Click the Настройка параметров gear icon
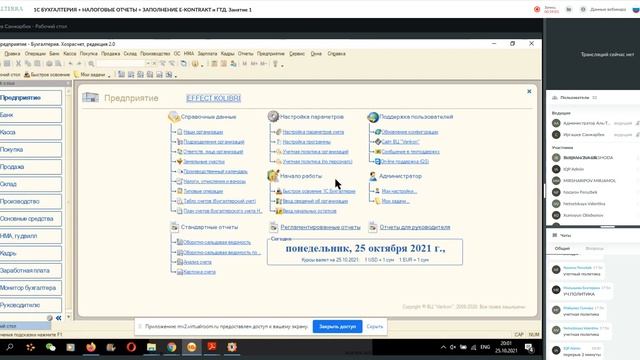 [273, 116]
